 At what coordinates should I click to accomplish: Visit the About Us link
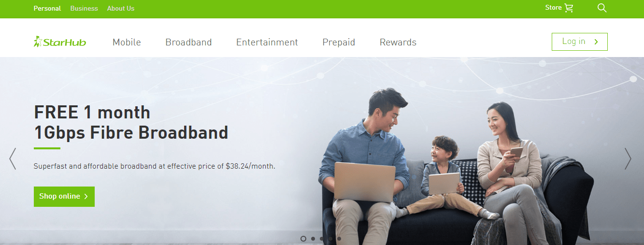click(x=121, y=8)
